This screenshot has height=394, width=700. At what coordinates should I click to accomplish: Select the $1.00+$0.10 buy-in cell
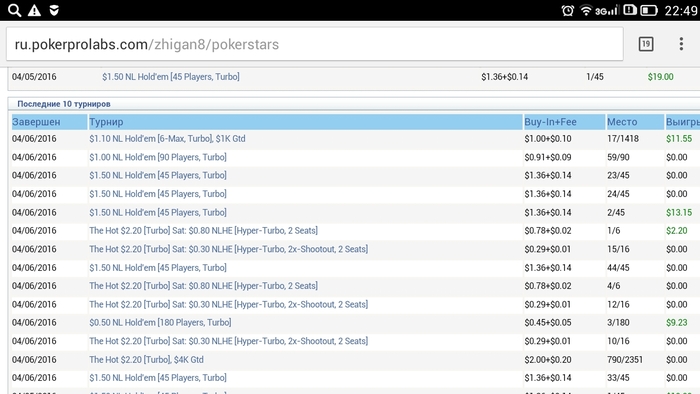click(548, 139)
